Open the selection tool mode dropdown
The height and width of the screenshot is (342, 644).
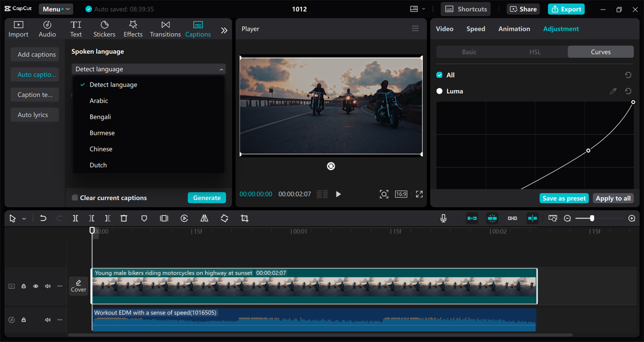point(24,219)
